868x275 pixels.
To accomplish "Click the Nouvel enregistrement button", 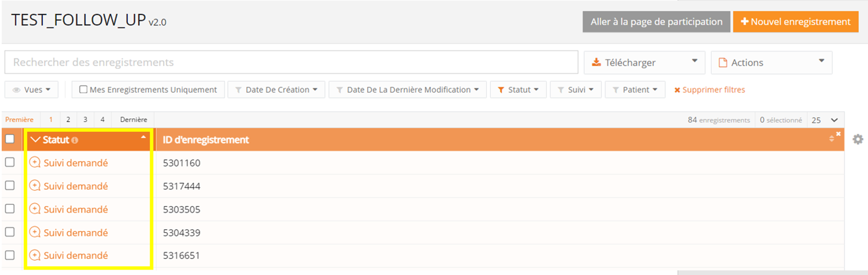I will click(795, 22).
